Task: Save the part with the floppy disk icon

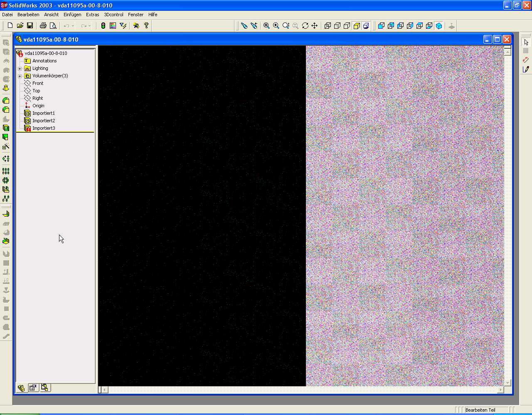Action: pos(30,26)
